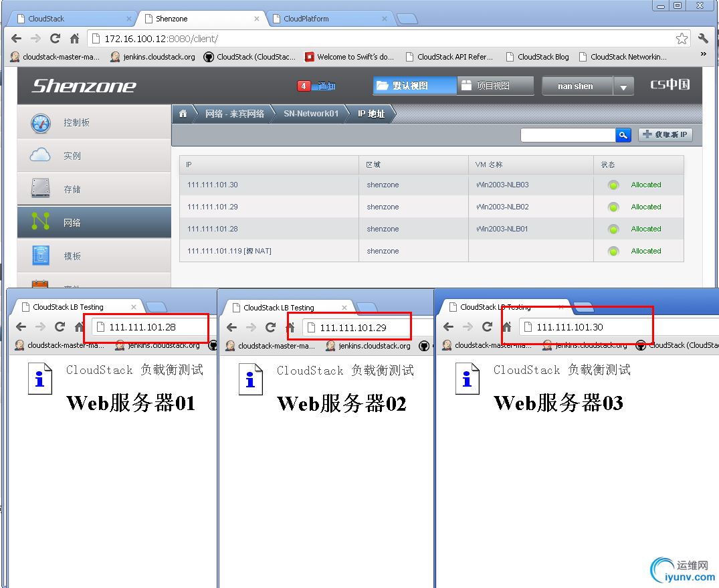Reload the 111.111.101.30 browser window
The height and width of the screenshot is (588, 719).
point(487,326)
